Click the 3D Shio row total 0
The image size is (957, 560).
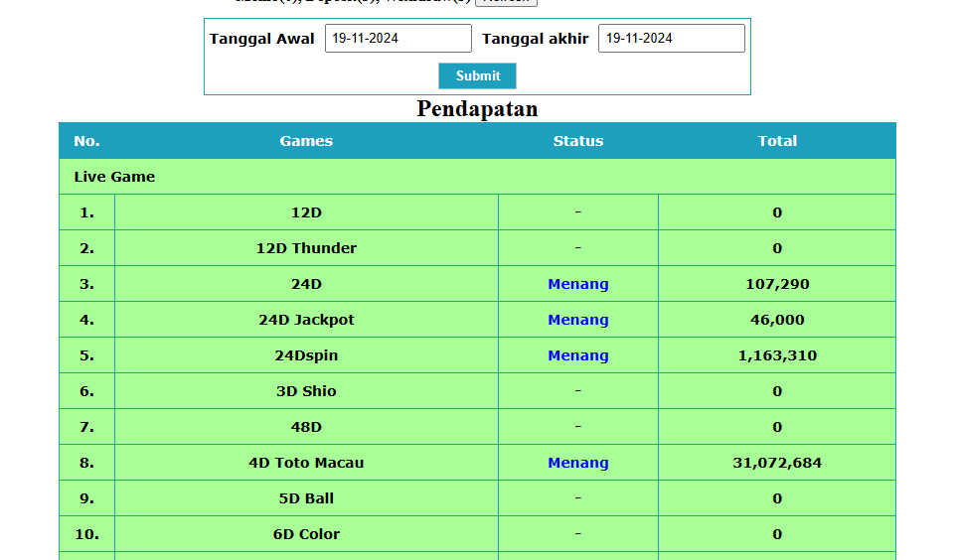point(777,391)
